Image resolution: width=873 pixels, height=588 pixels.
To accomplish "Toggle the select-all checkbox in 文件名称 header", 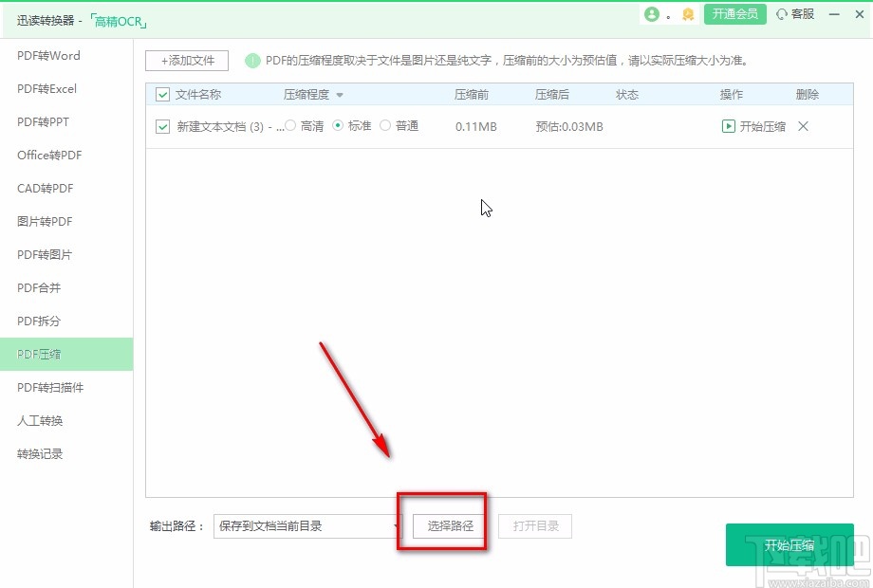I will coord(162,95).
